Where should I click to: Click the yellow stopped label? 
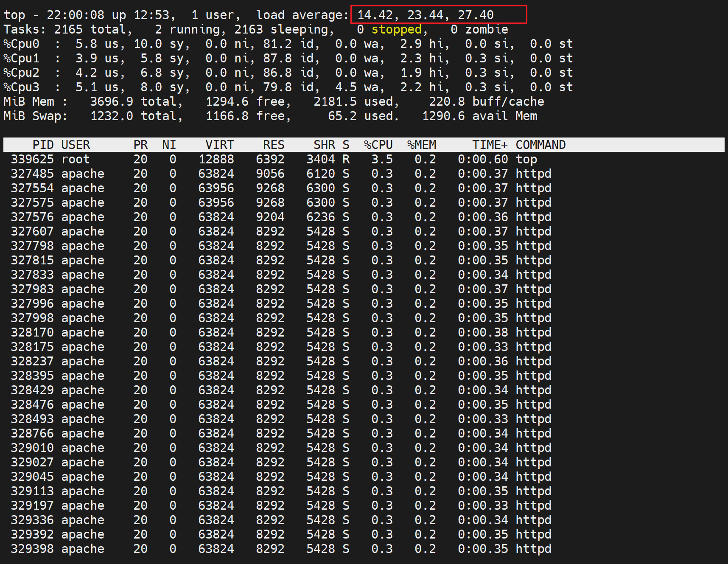pos(396,29)
